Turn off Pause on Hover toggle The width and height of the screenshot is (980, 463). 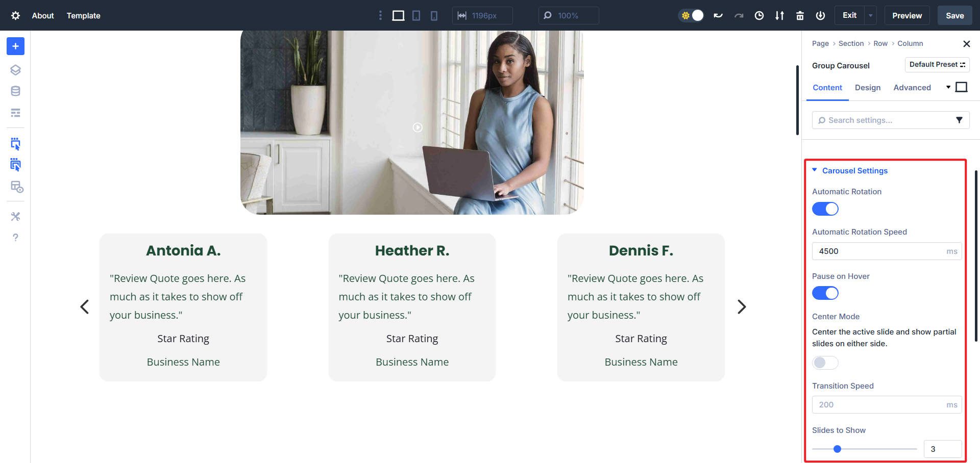[825, 293]
